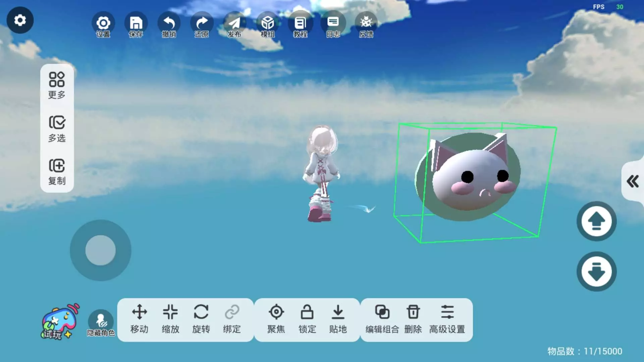The height and width of the screenshot is (362, 644).
Task: Open Edit Group (编辑组合)
Action: pos(382,319)
